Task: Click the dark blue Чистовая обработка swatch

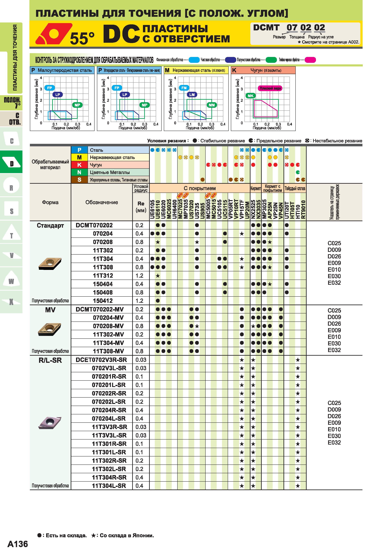Action: click(x=230, y=60)
